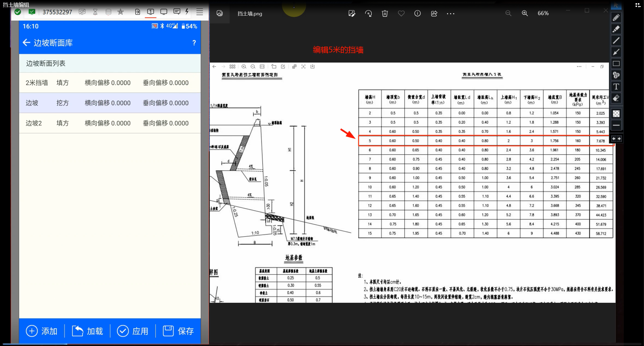Open the ellipsis menu in embedded viewer
This screenshot has width=644, height=346.
(x=579, y=67)
